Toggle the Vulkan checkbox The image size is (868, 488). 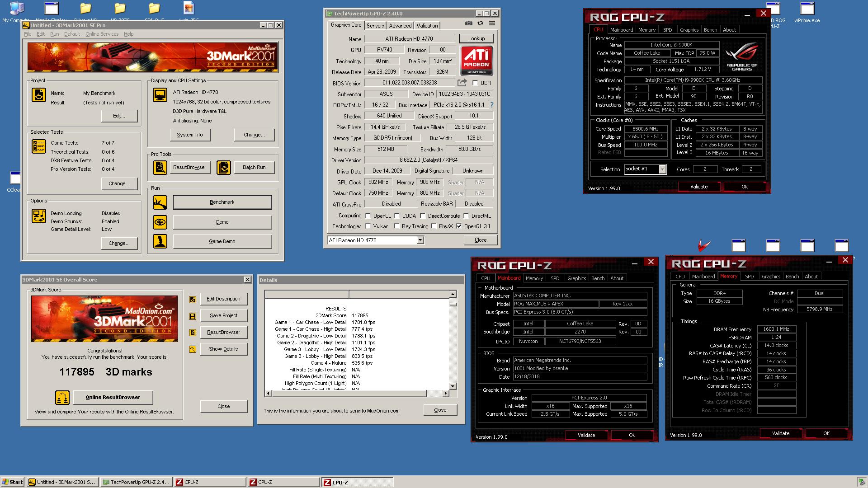(368, 226)
